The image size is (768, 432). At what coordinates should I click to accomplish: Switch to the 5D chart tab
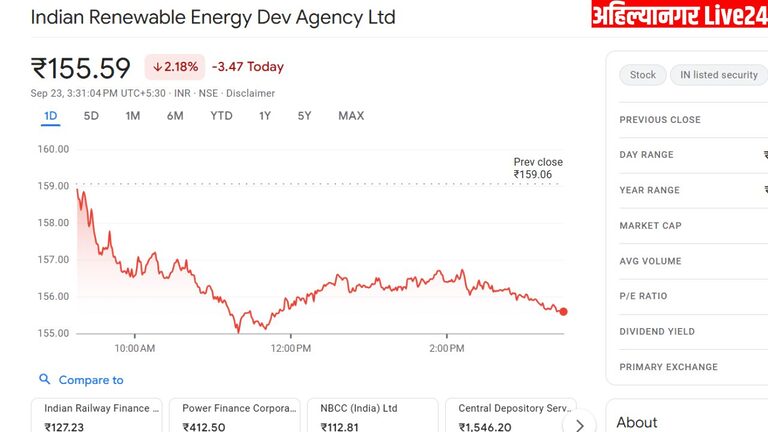[91, 116]
